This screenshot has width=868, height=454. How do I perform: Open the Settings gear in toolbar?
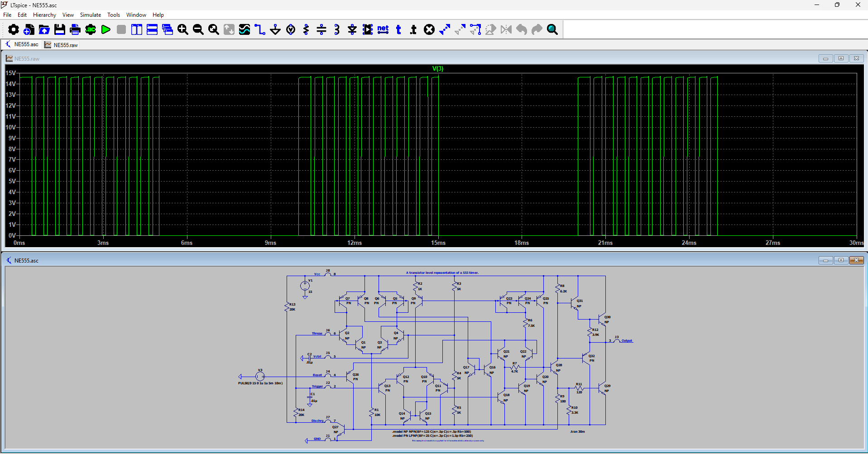(14, 30)
